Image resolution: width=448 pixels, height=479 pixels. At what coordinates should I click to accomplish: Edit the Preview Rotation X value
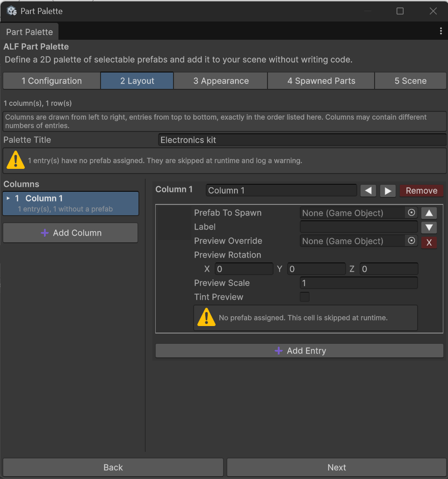coord(244,269)
